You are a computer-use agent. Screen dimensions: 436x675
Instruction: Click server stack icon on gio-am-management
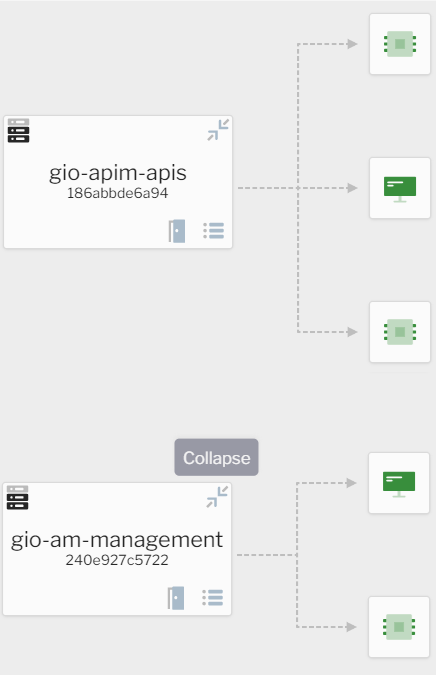click(18, 497)
